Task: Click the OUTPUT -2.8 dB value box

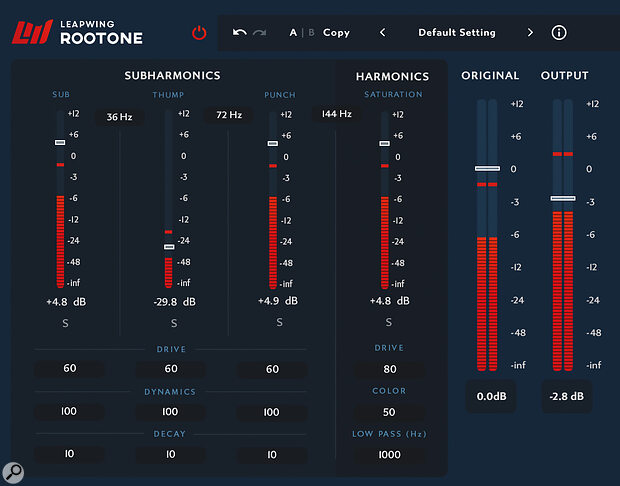Action: point(567,397)
